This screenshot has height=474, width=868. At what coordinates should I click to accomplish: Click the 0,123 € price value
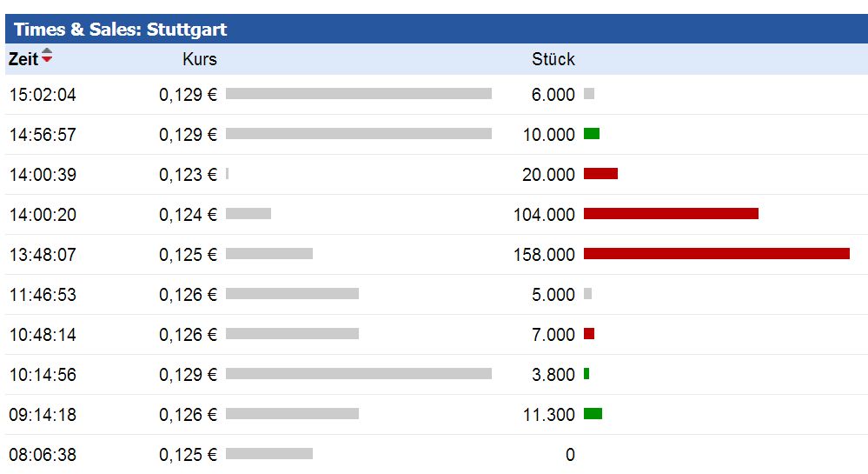point(188,175)
